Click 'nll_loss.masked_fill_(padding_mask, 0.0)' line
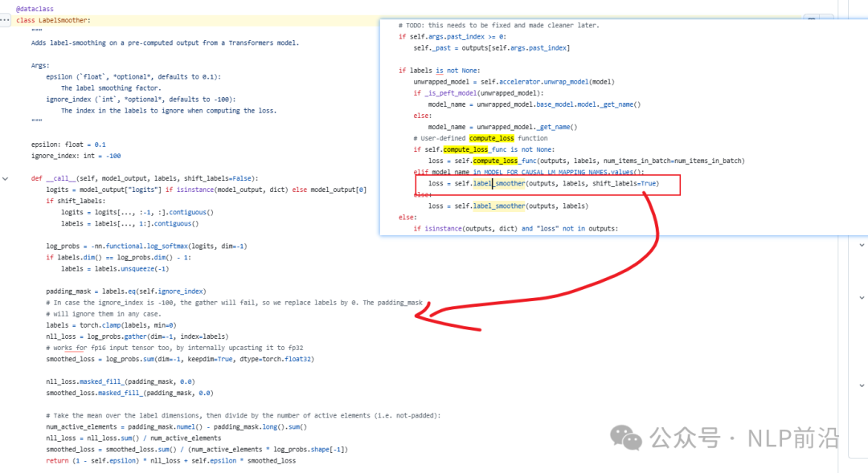 [x=121, y=381]
